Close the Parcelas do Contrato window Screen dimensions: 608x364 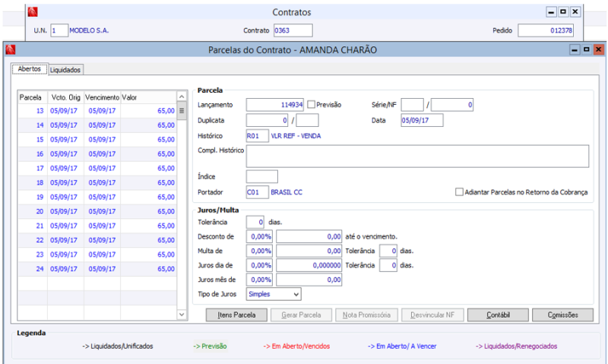[x=598, y=49]
